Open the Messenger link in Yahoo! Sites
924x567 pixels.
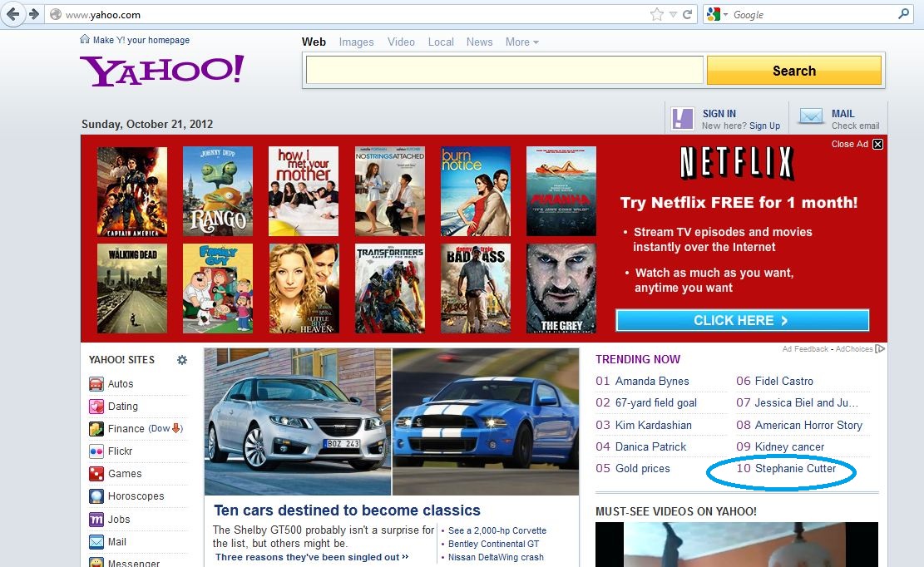133,562
